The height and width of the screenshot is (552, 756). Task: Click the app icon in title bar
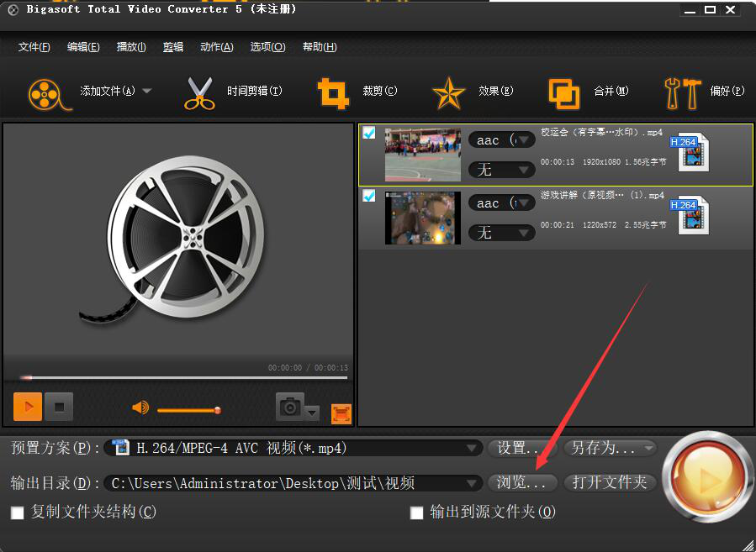coord(13,9)
